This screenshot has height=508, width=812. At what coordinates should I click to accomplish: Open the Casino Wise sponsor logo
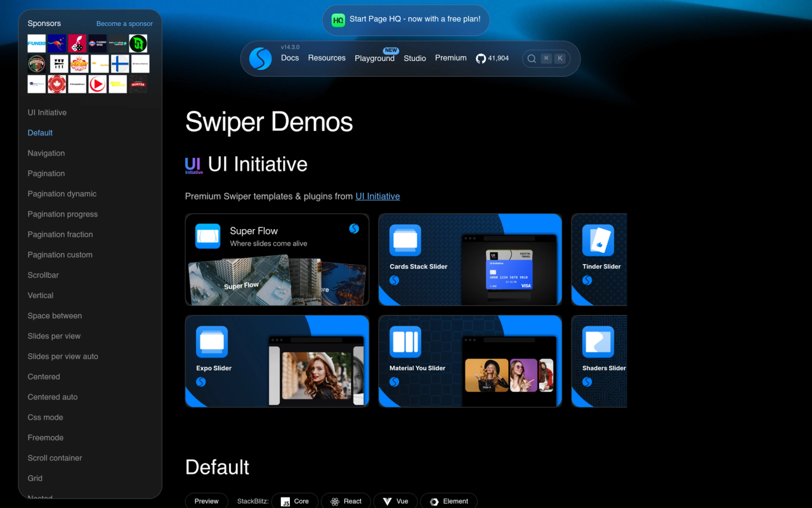click(98, 43)
